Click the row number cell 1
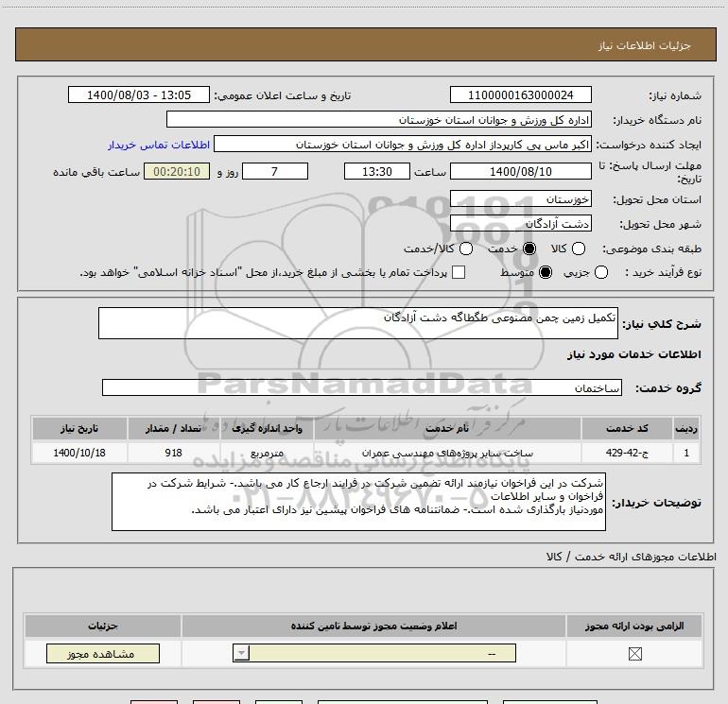 point(686,453)
